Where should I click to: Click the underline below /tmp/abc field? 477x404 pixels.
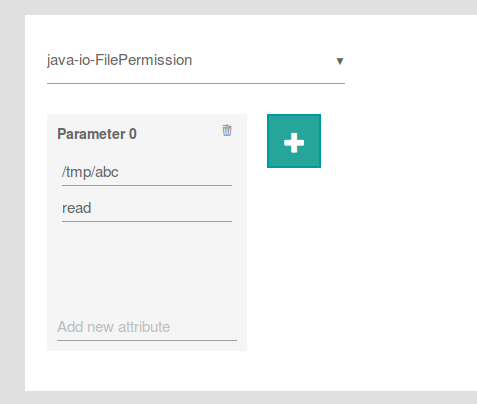pos(147,185)
